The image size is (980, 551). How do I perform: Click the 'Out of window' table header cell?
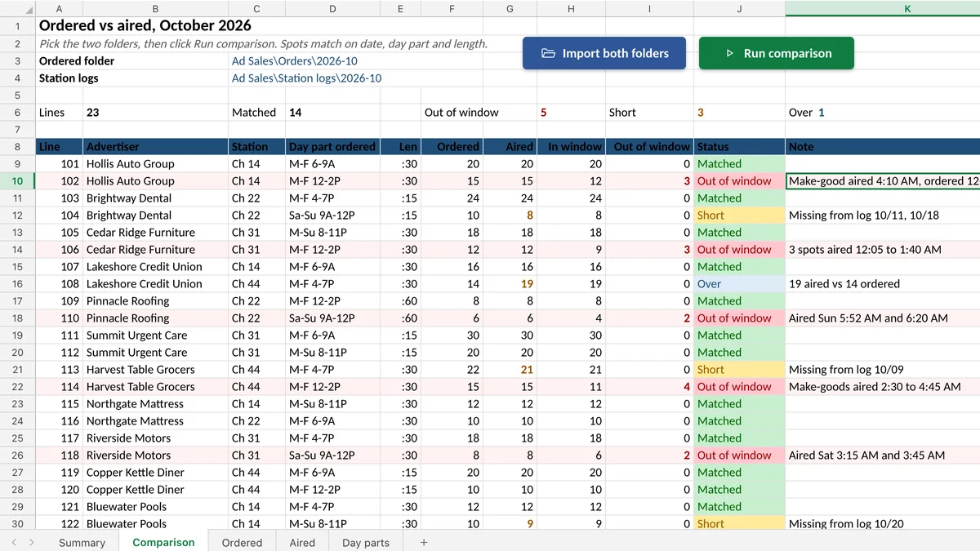tap(648, 147)
